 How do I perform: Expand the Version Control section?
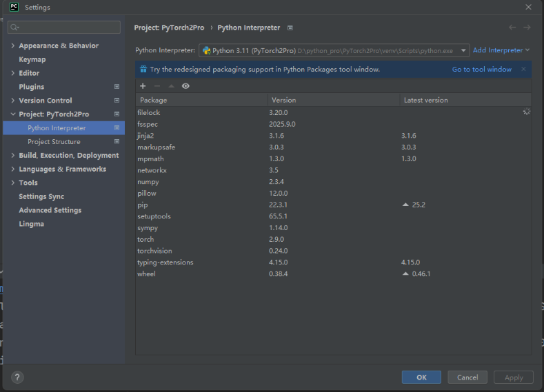click(x=13, y=100)
